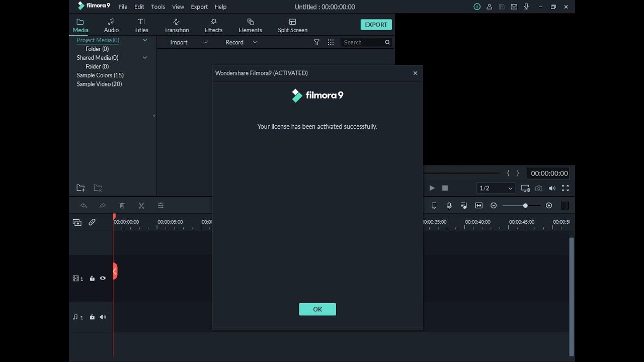Click the audio mixer icon
Screen dimensions: 644x362
464,205
